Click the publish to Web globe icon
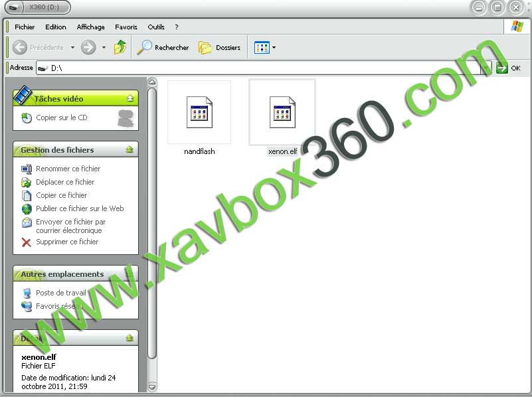The width and height of the screenshot is (532, 397). (x=27, y=209)
